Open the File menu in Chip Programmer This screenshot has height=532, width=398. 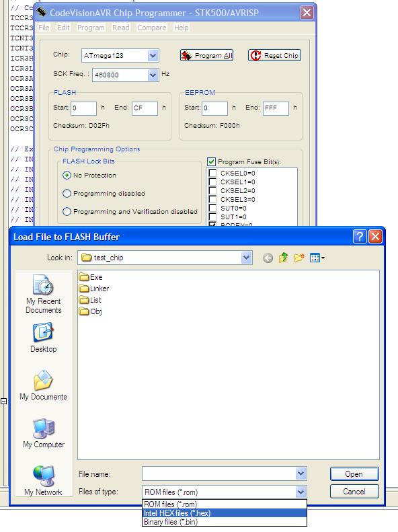44,28
